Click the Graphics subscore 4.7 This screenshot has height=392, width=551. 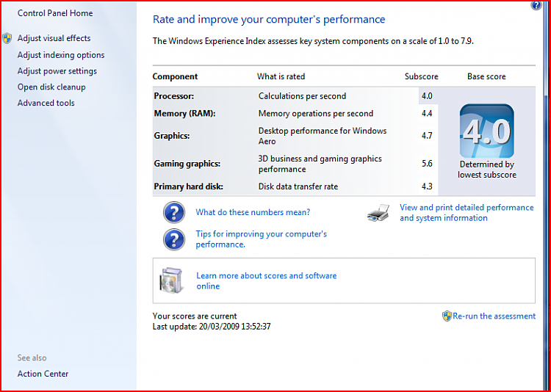tap(427, 136)
